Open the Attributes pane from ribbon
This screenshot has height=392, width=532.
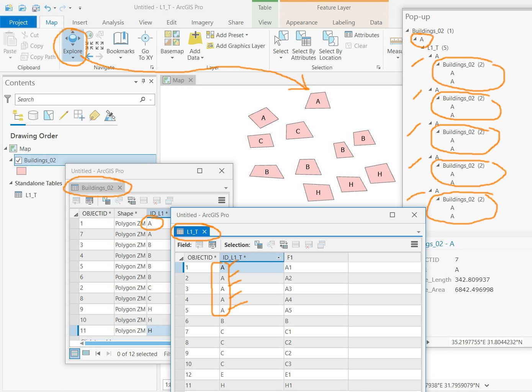(x=362, y=35)
